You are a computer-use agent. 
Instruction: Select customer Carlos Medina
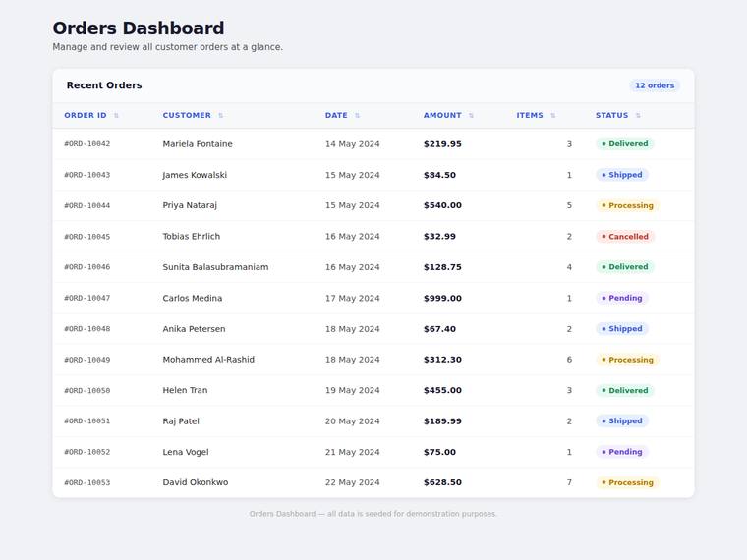point(193,298)
